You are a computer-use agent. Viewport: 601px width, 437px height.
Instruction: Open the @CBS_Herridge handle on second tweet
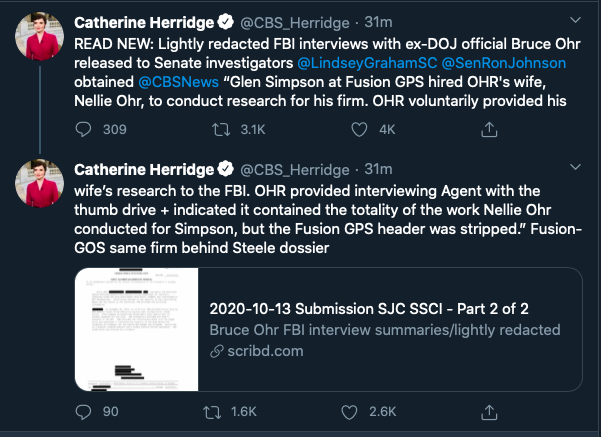click(298, 167)
